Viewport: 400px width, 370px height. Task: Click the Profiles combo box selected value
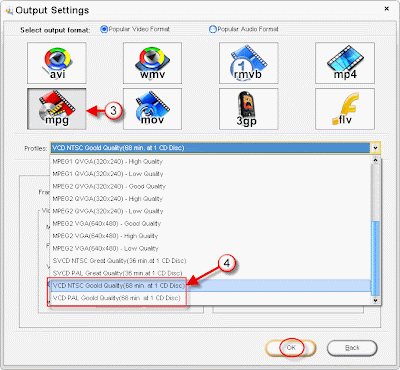tap(210, 148)
